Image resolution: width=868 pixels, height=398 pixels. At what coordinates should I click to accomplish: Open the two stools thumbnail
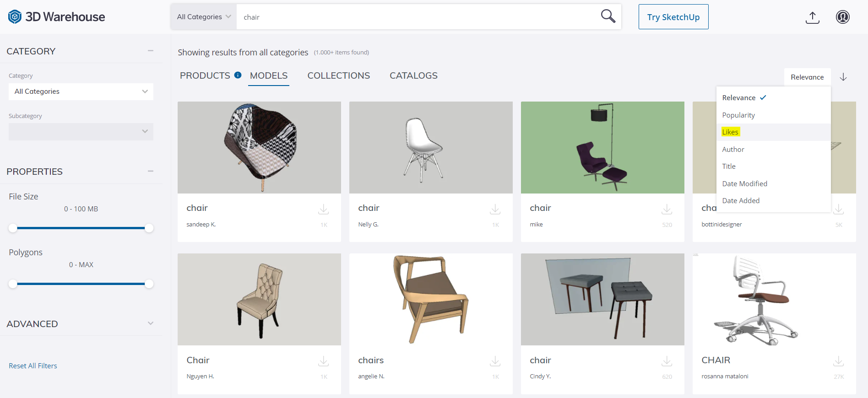pos(602,299)
